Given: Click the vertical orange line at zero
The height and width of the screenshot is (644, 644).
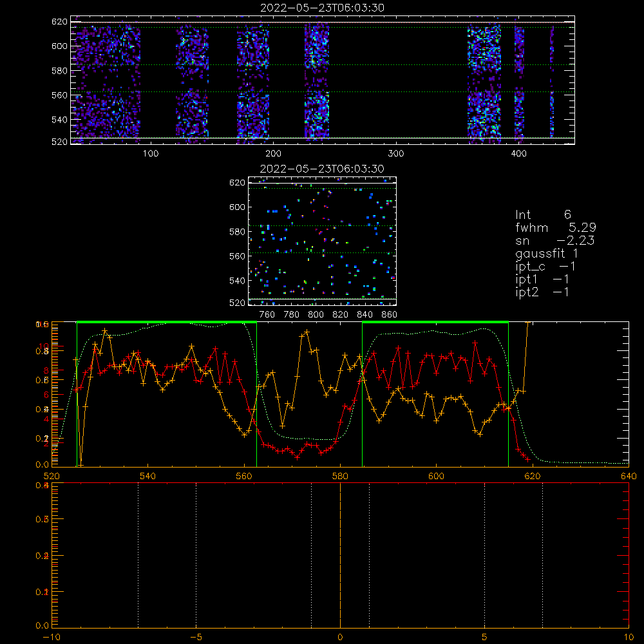Looking at the screenshot, I should [340, 555].
